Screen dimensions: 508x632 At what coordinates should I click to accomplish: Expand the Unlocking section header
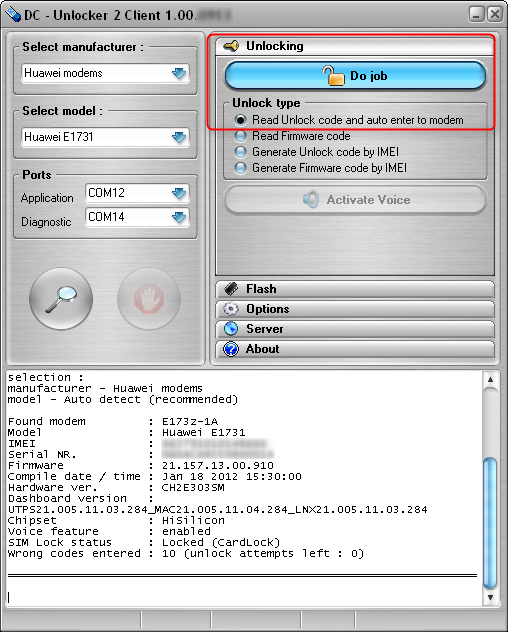click(x=355, y=46)
